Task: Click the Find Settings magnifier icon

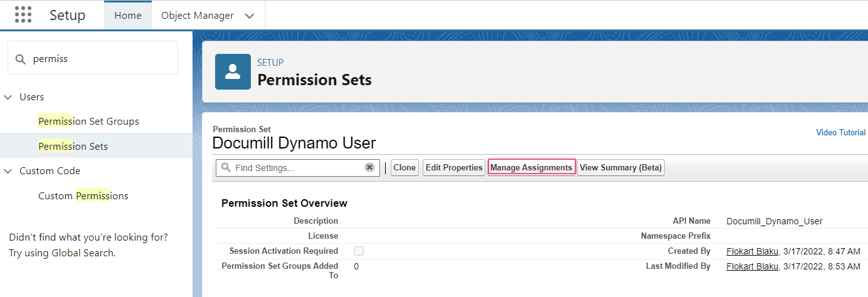Action: [x=225, y=168]
